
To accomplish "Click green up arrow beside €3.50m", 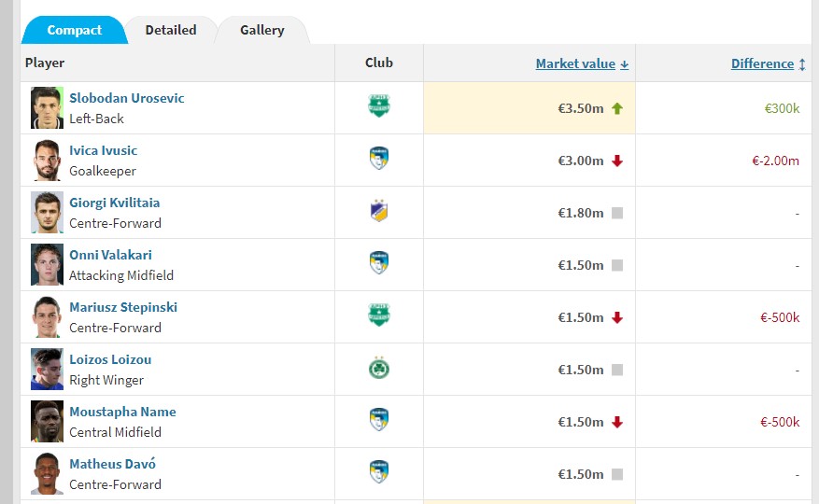I will [617, 108].
